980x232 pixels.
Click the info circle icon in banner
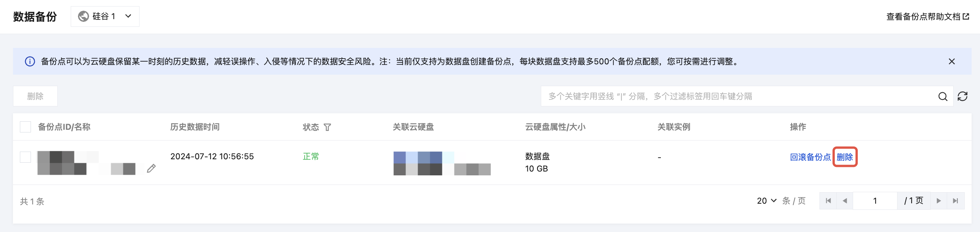pyautogui.click(x=30, y=62)
